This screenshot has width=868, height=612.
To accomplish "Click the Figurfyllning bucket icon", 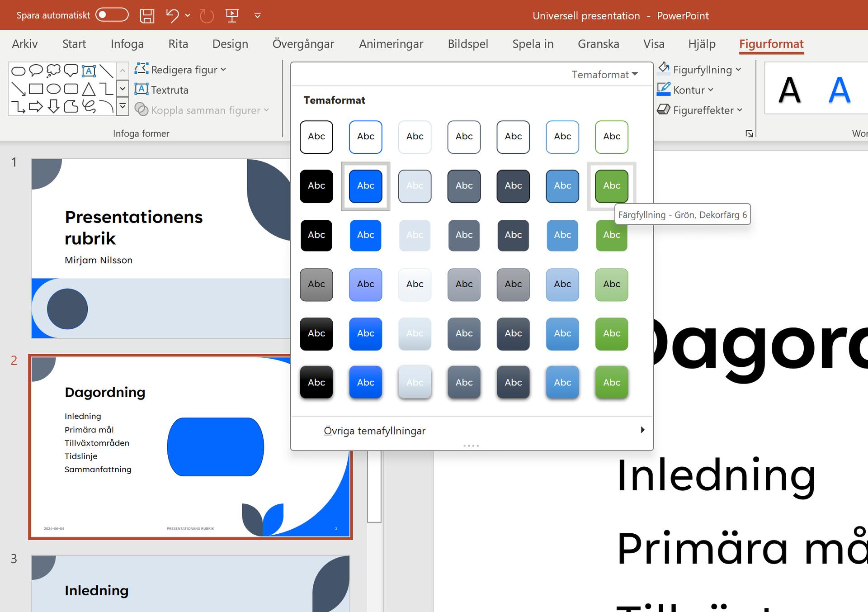I will 664,68.
